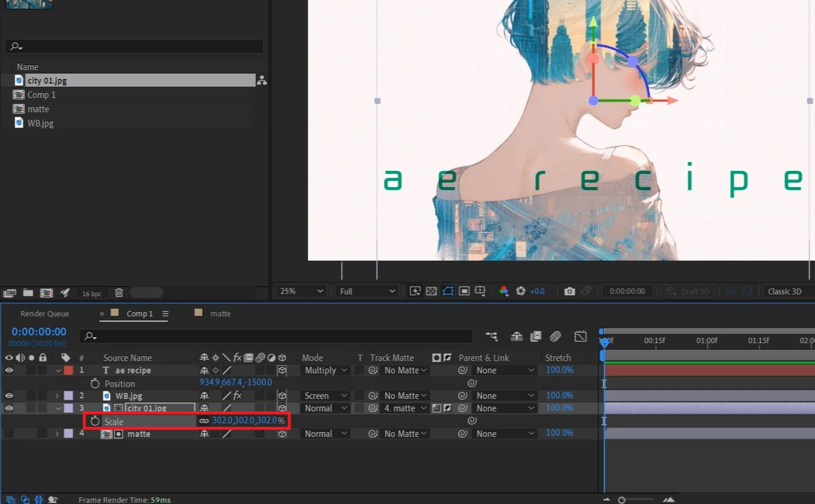Open project settings rocket icon
This screenshot has height=504, width=815.
(65, 293)
